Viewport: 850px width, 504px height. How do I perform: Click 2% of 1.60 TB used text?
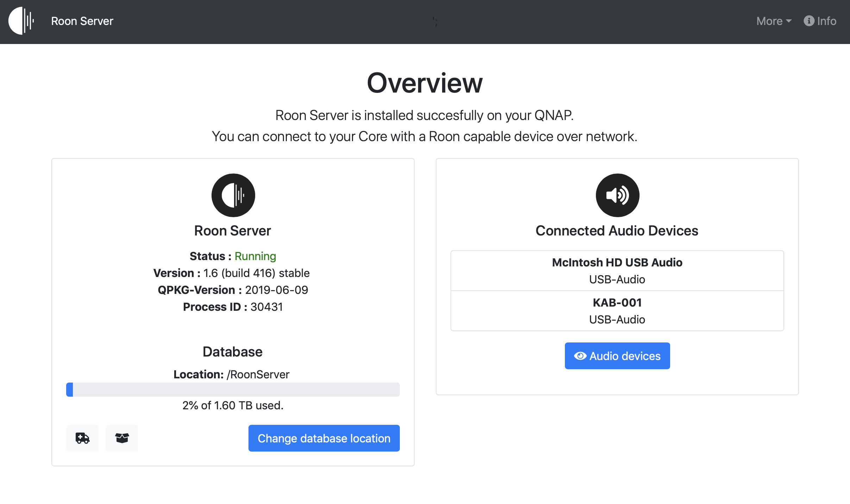(x=233, y=405)
